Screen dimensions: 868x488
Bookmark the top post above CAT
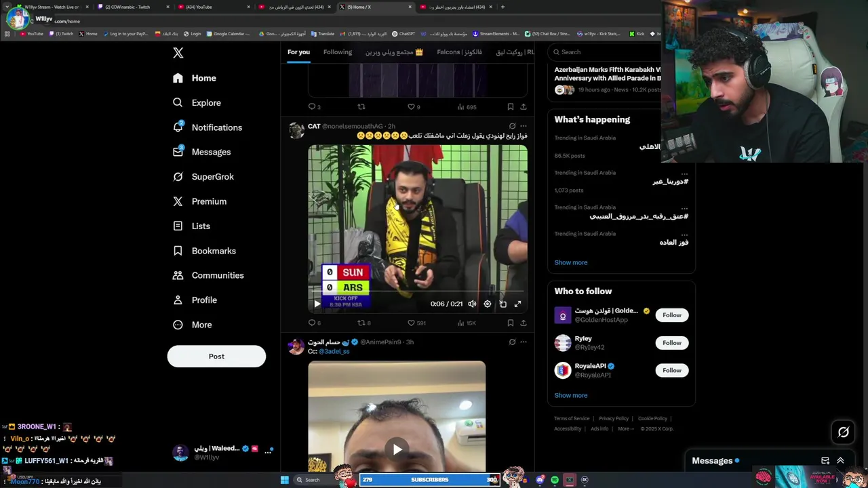(x=511, y=106)
